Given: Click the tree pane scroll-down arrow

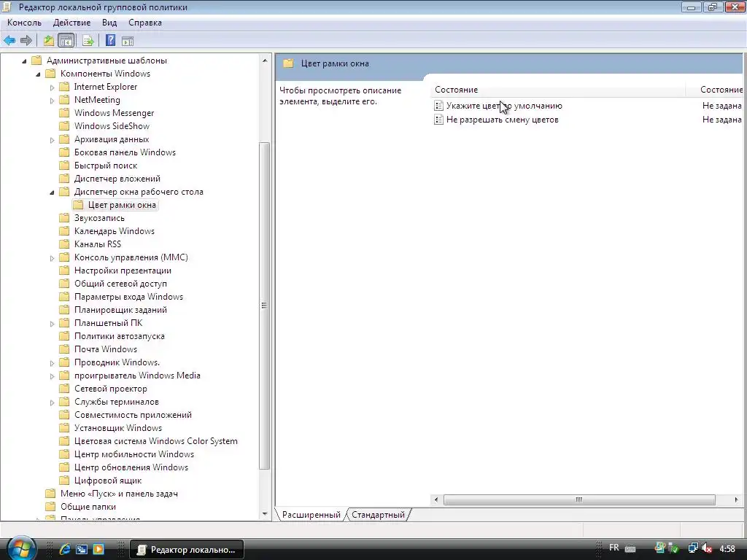Looking at the screenshot, I should [x=265, y=514].
